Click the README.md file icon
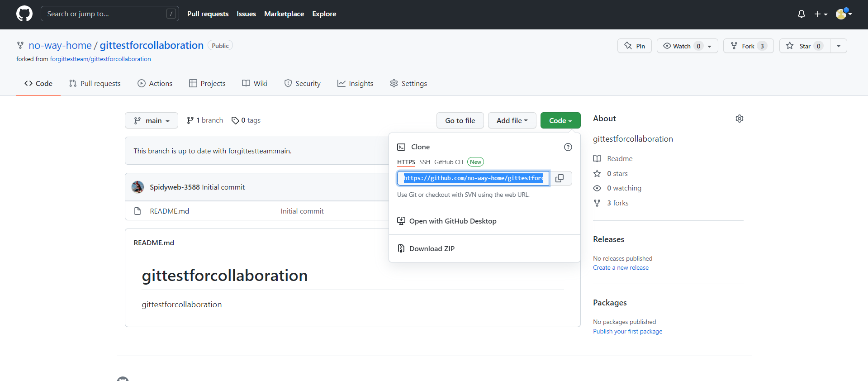The image size is (868, 381). [138, 211]
